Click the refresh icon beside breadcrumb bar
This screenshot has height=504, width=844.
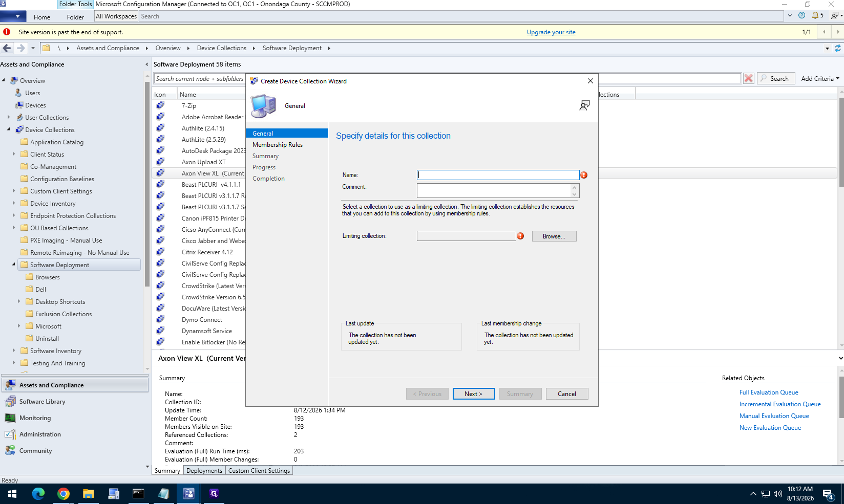838,48
